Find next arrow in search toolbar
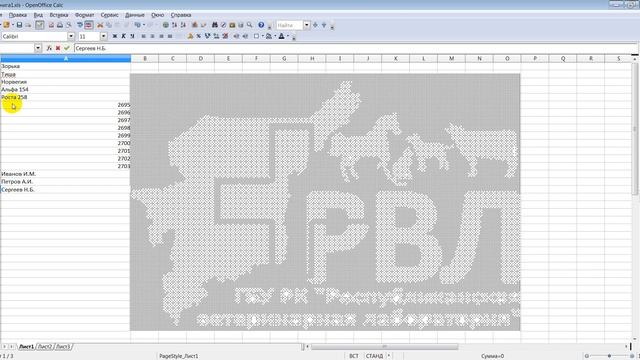 [315, 25]
